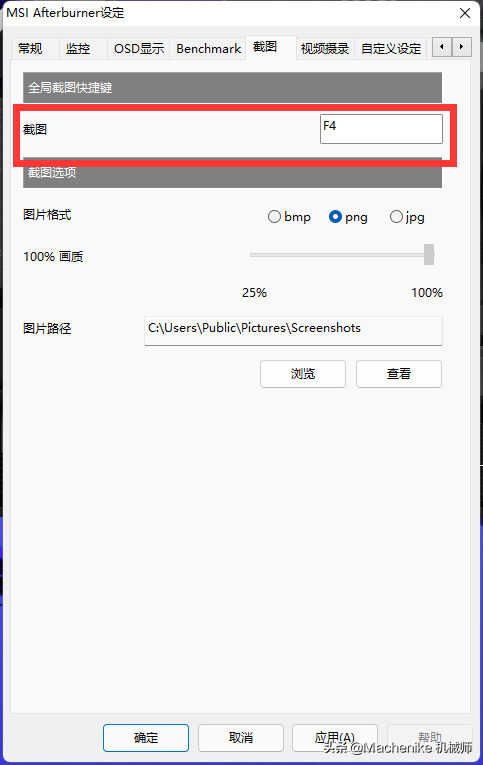Select the png image format
The width and height of the screenshot is (483, 765).
click(x=348, y=217)
